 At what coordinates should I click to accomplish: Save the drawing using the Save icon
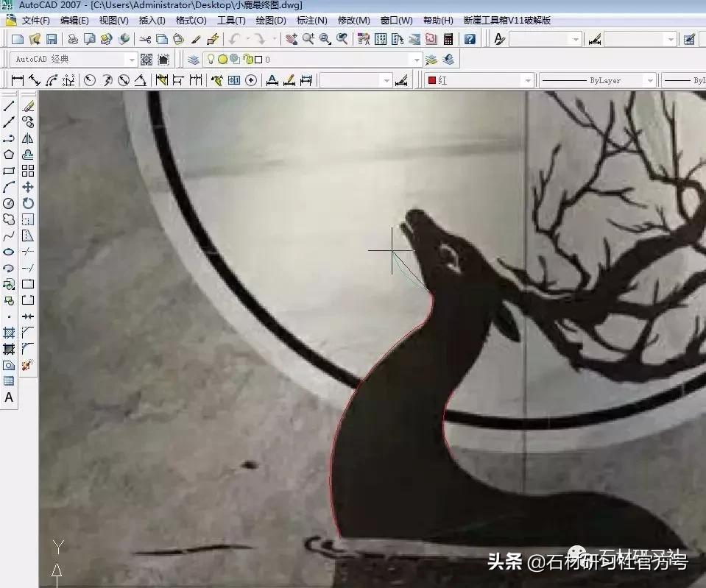click(x=51, y=38)
